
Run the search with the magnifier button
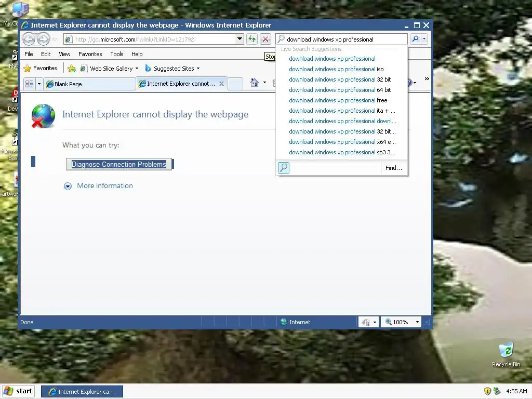click(x=415, y=39)
